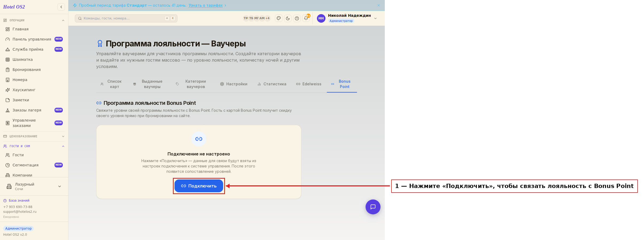
Task: Click the Hotel OS2 logo
Action: tap(14, 7)
